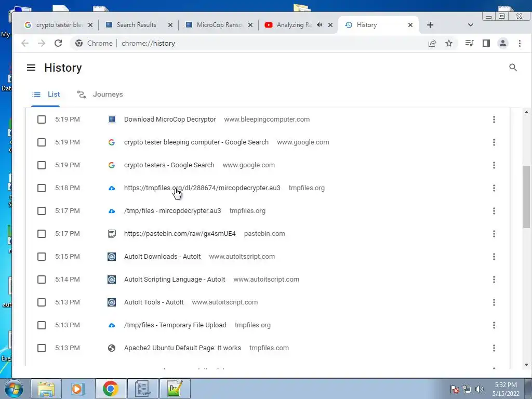This screenshot has width=532, height=399.
Task: Open actions menu for AutoIt Scripting Language
Action: click(494, 280)
